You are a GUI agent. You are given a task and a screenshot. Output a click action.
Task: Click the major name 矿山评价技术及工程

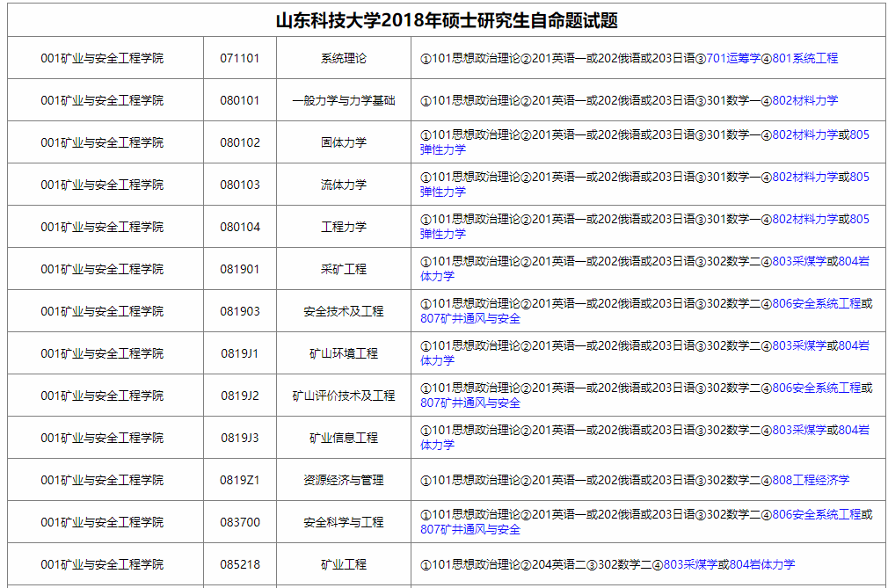click(343, 396)
